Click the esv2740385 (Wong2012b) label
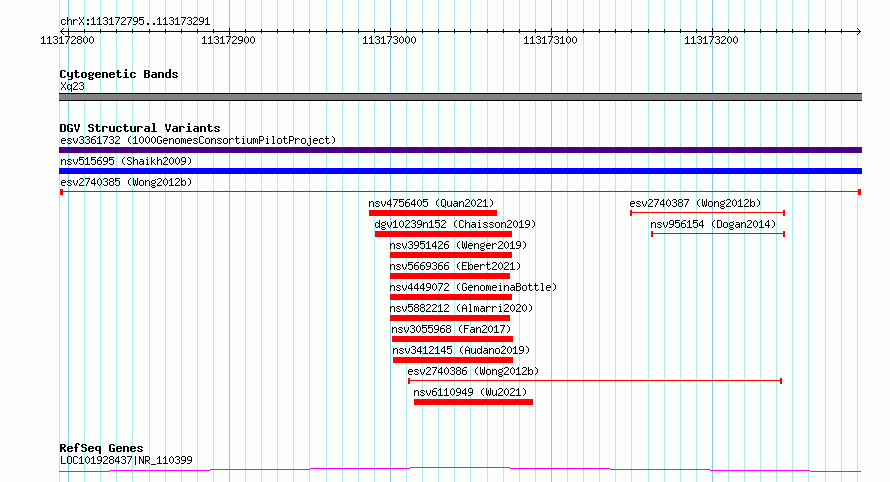Screen dimensions: 890x482 click(126, 182)
